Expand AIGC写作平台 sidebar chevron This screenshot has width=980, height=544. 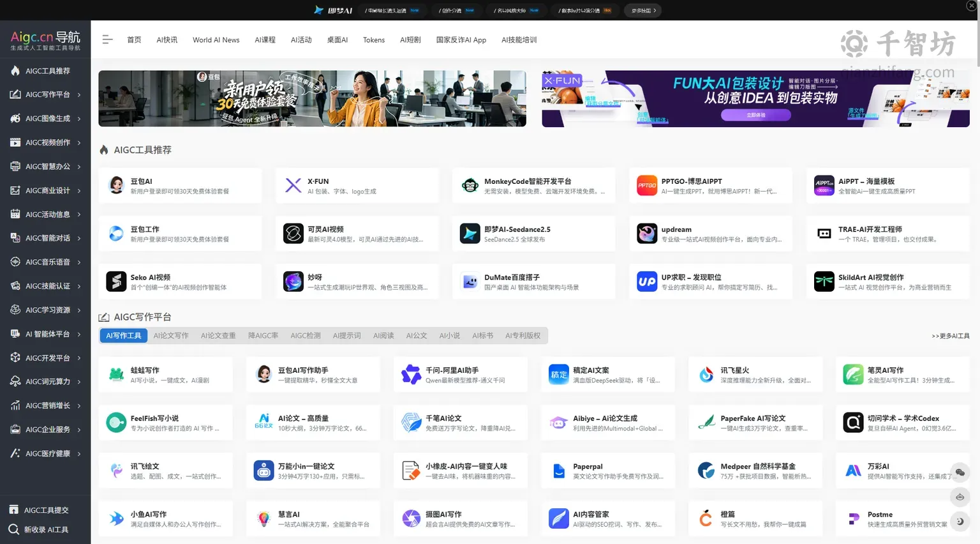tap(79, 94)
